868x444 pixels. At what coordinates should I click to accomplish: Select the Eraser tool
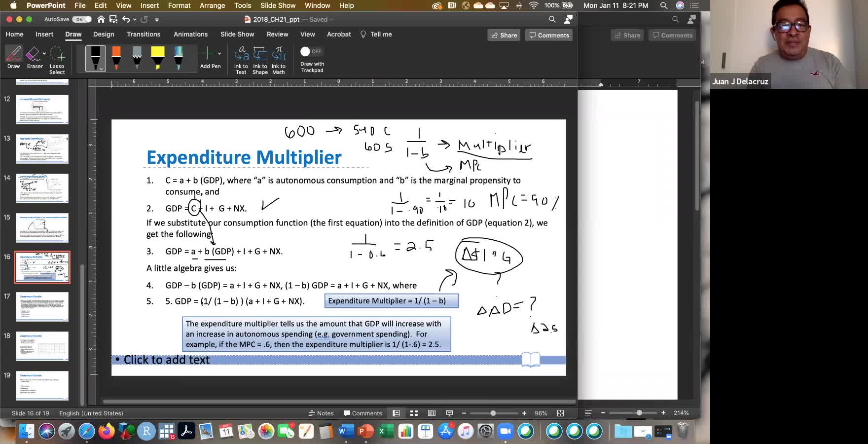pyautogui.click(x=34, y=58)
